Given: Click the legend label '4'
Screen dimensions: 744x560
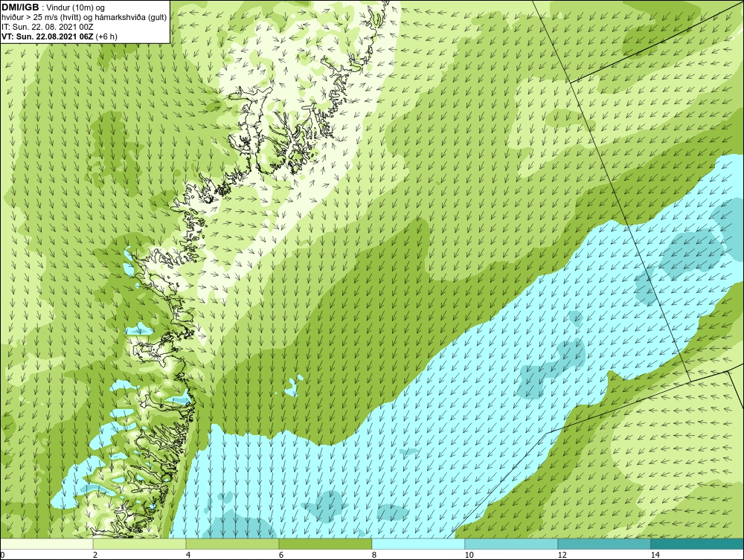Looking at the screenshot, I should pos(188,555).
